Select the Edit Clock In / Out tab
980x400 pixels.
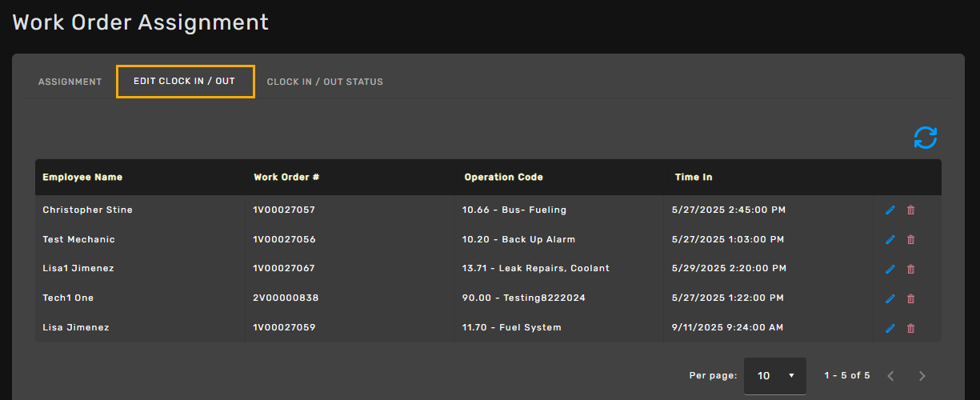point(185,82)
